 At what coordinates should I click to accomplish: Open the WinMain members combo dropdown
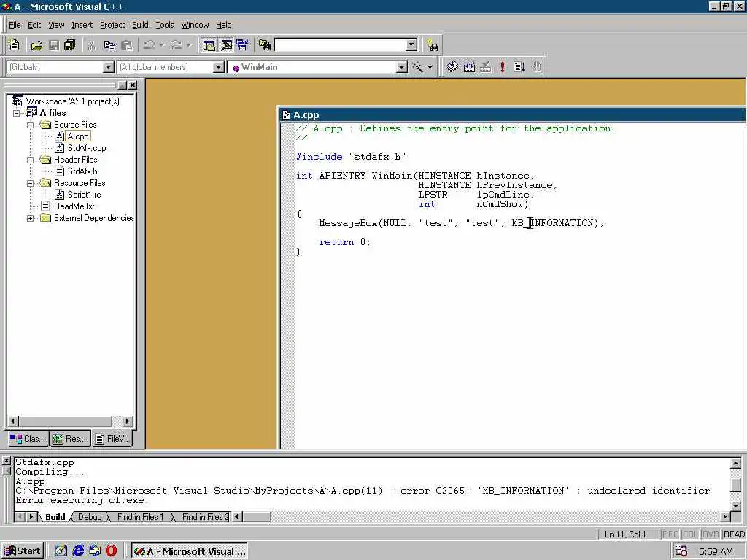point(402,67)
